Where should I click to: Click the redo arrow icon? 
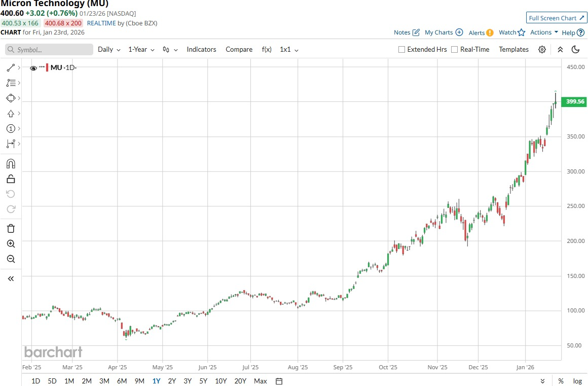[x=11, y=209]
